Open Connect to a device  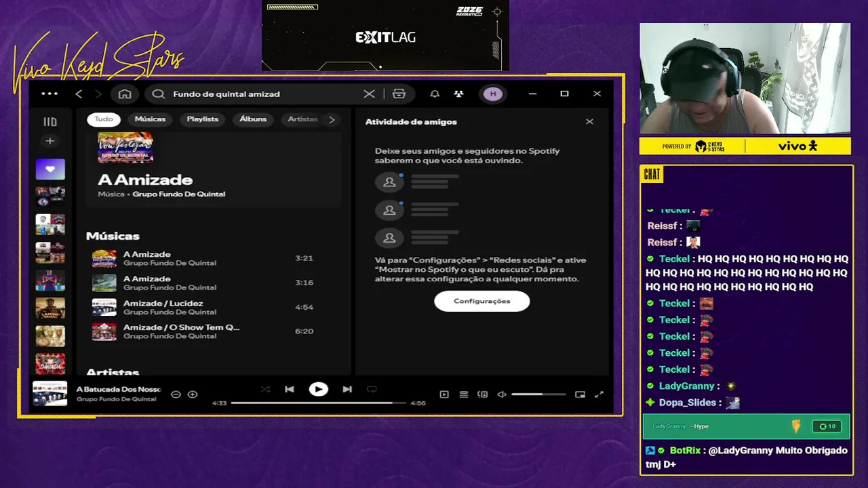[483, 394]
